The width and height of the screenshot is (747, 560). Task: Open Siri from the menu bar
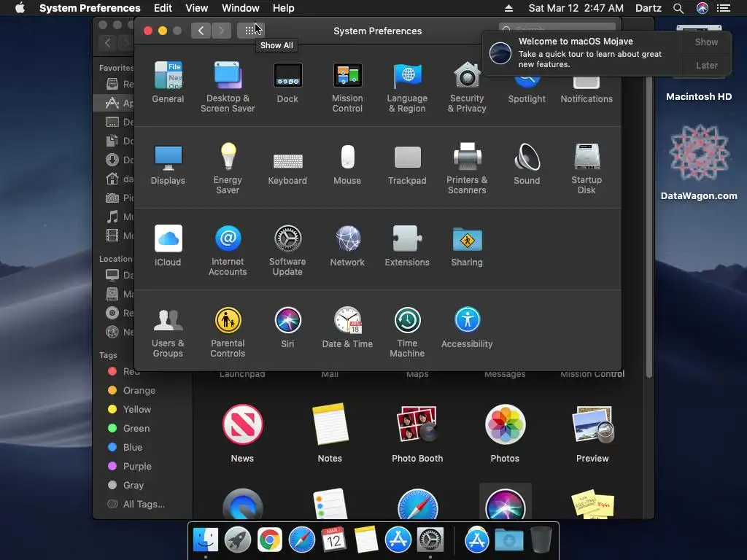click(x=702, y=8)
